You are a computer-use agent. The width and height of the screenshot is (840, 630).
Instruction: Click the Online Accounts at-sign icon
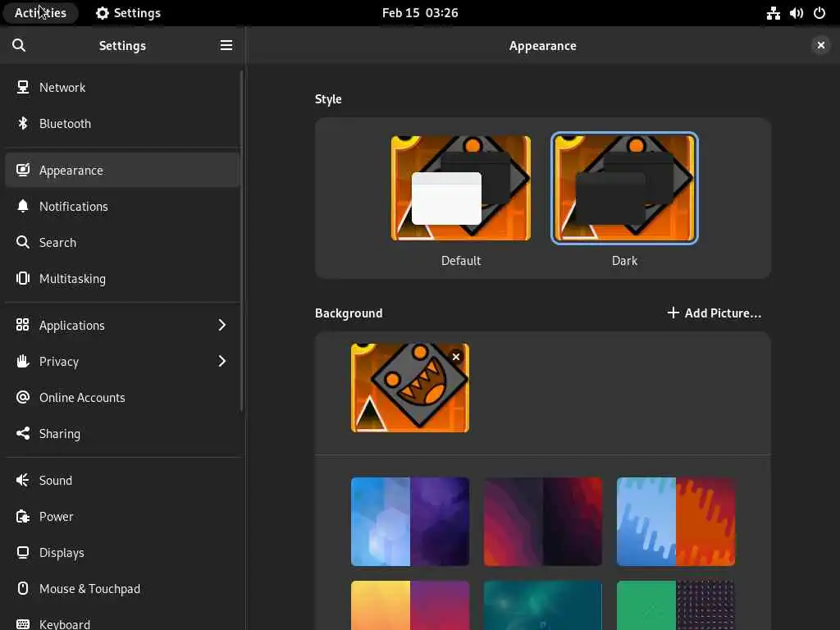point(22,398)
